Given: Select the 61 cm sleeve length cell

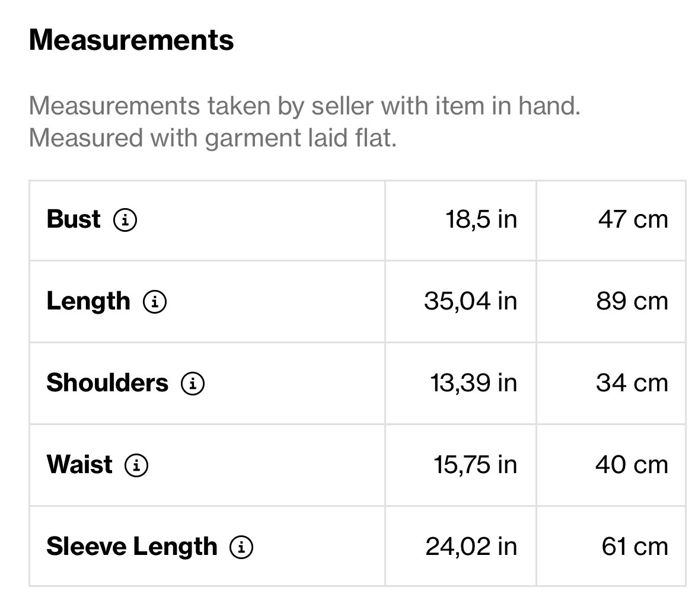Looking at the screenshot, I should click(x=635, y=547).
